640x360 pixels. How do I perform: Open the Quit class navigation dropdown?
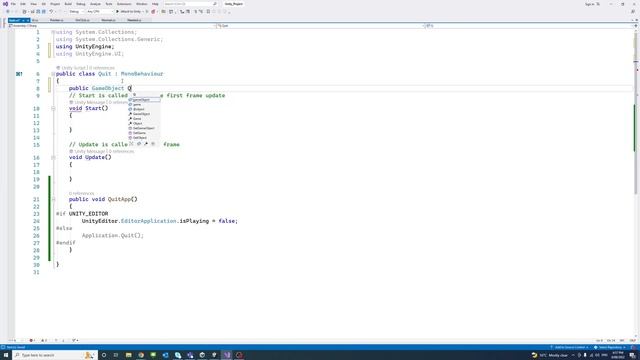click(x=320, y=26)
